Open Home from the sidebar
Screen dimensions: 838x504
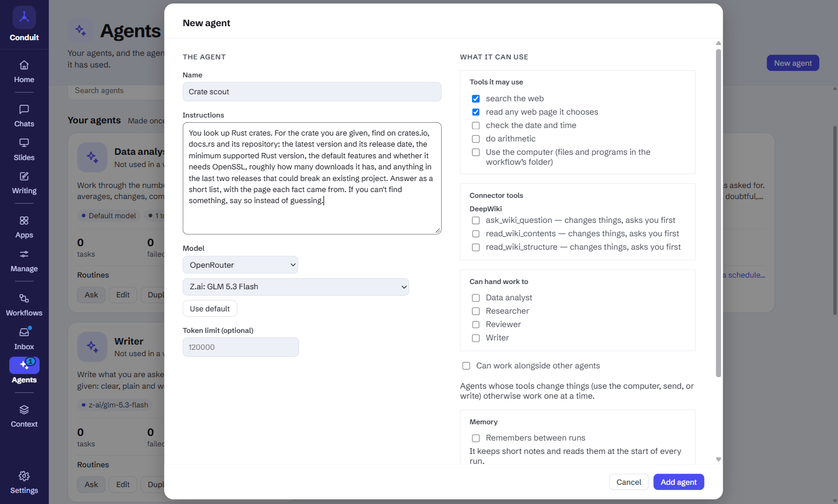pyautogui.click(x=24, y=72)
